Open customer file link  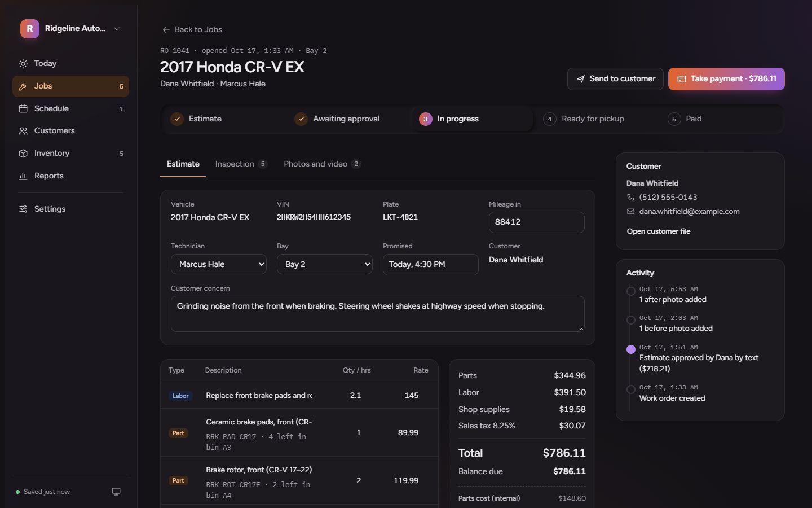click(659, 231)
